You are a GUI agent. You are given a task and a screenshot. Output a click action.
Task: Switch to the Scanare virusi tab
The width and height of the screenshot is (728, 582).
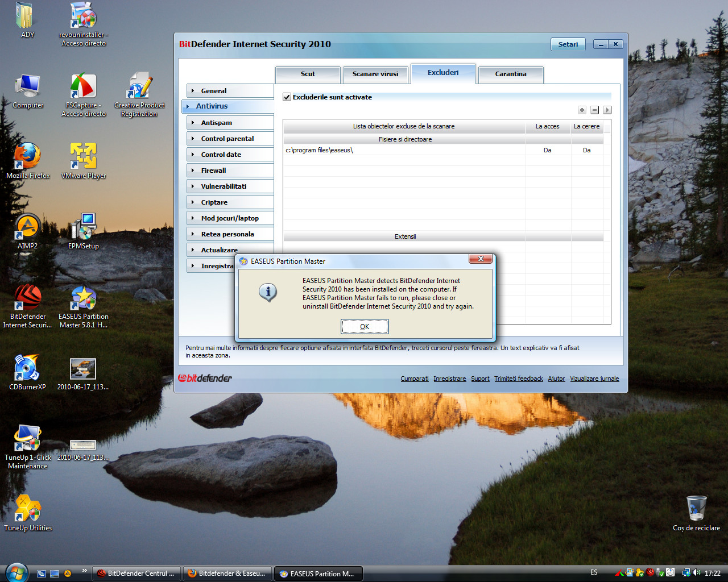click(x=375, y=74)
